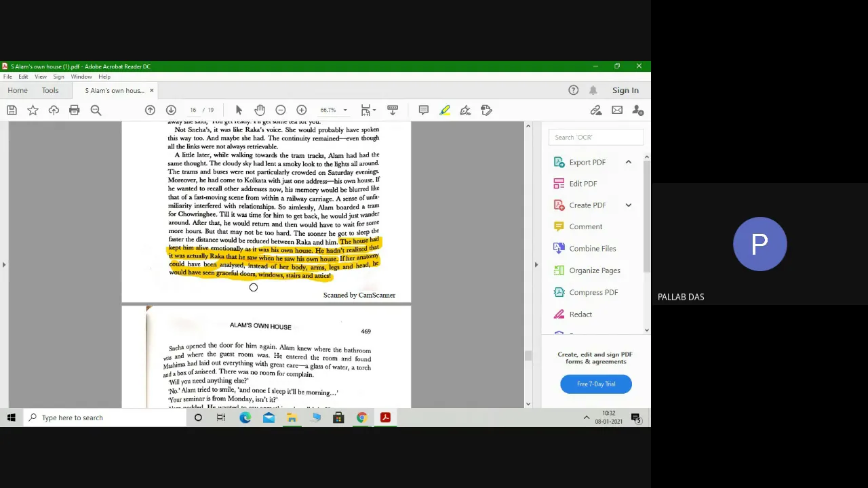Upload file to Document Cloud

54,110
